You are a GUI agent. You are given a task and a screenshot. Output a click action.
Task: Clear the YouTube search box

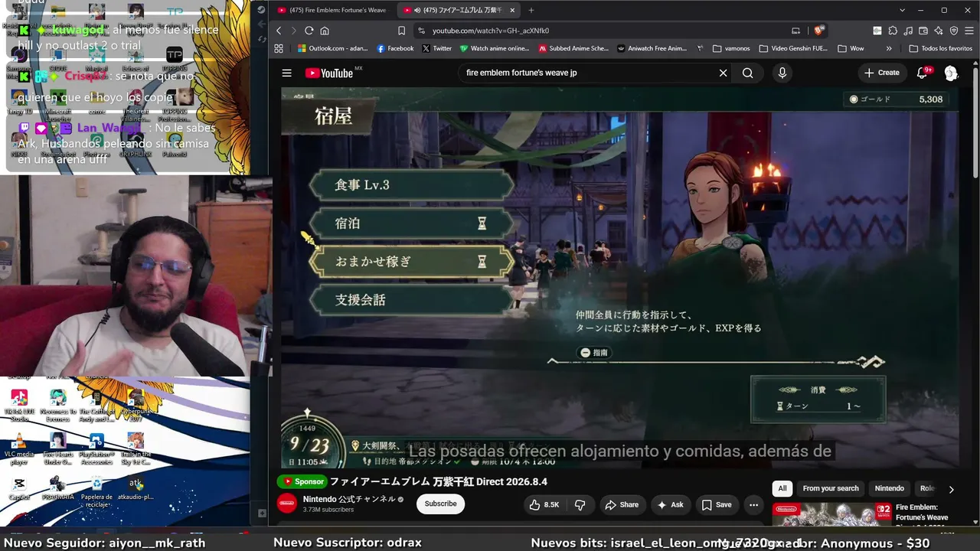click(723, 73)
